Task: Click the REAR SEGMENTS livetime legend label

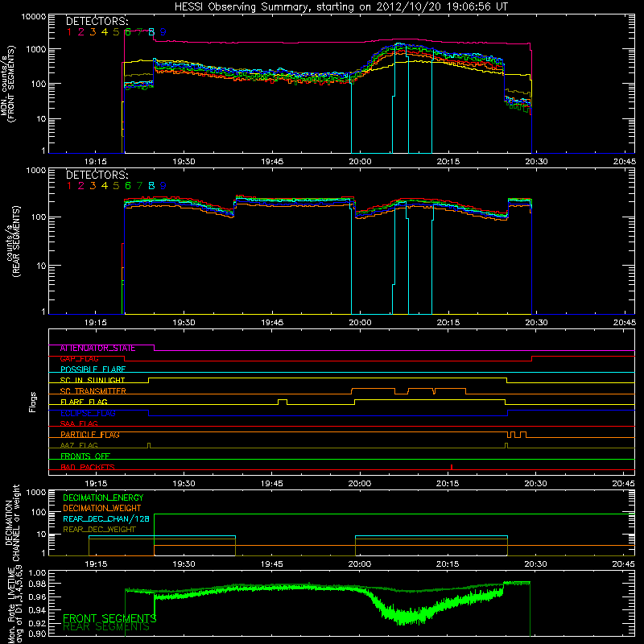Action: (106, 627)
